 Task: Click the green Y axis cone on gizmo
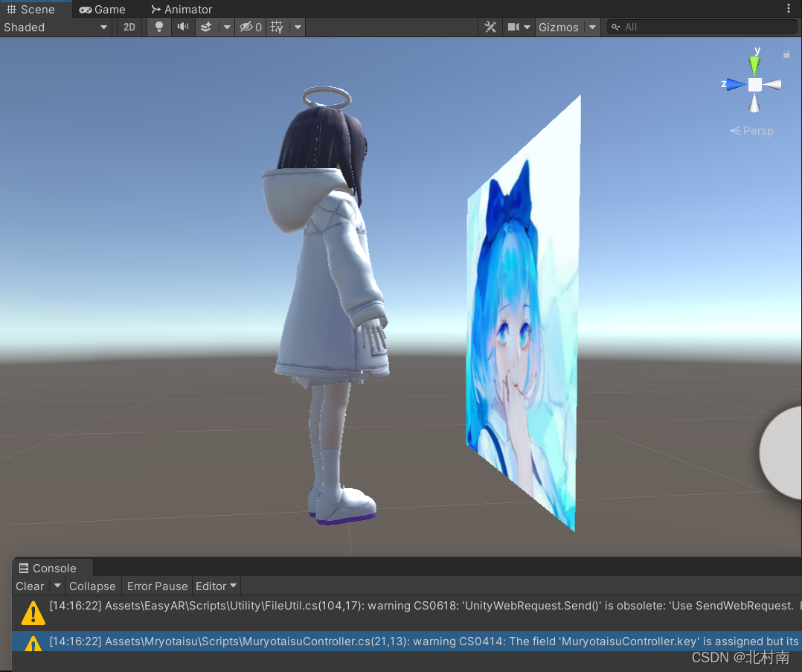pos(754,65)
